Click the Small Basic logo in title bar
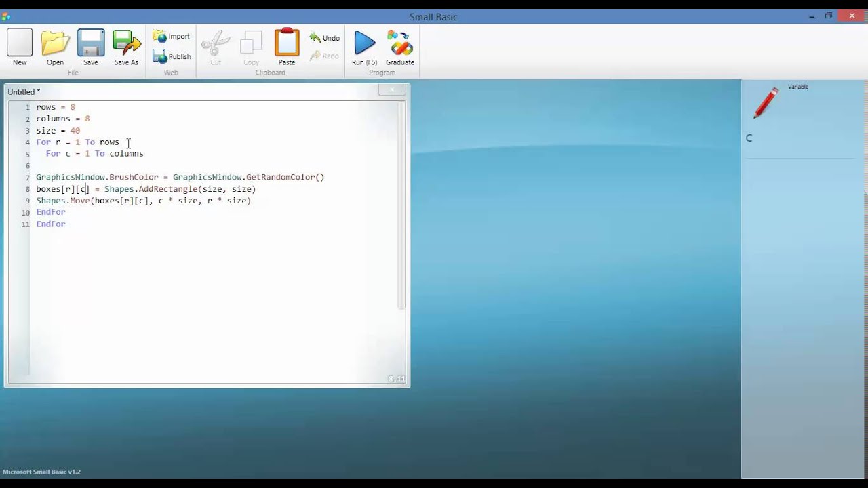The image size is (868, 488). pyautogui.click(x=6, y=16)
